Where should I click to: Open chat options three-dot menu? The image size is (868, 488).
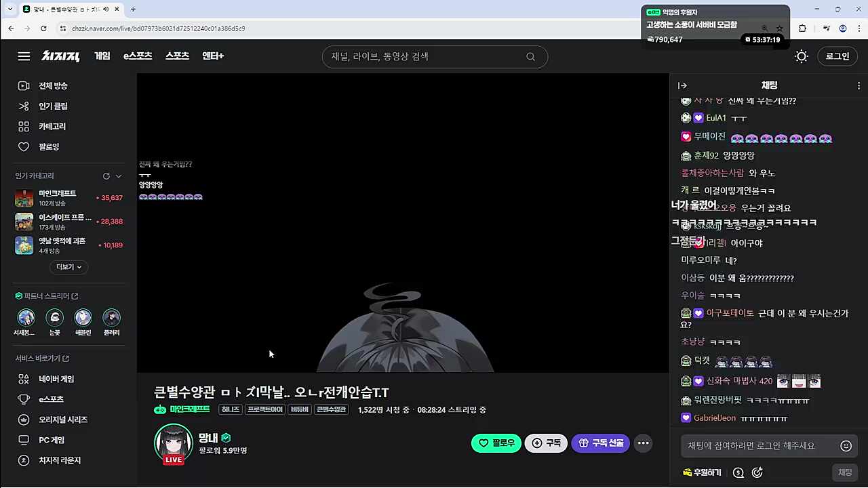[859, 85]
